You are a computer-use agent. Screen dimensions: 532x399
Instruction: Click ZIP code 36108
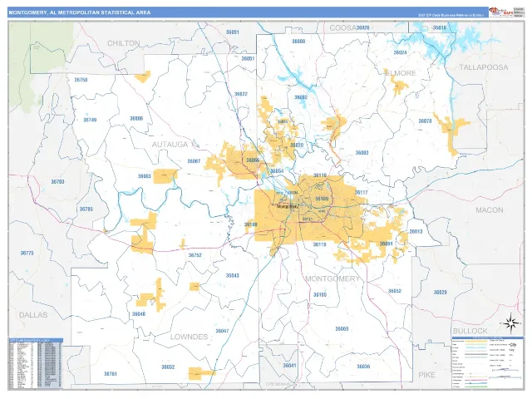pos(251,224)
